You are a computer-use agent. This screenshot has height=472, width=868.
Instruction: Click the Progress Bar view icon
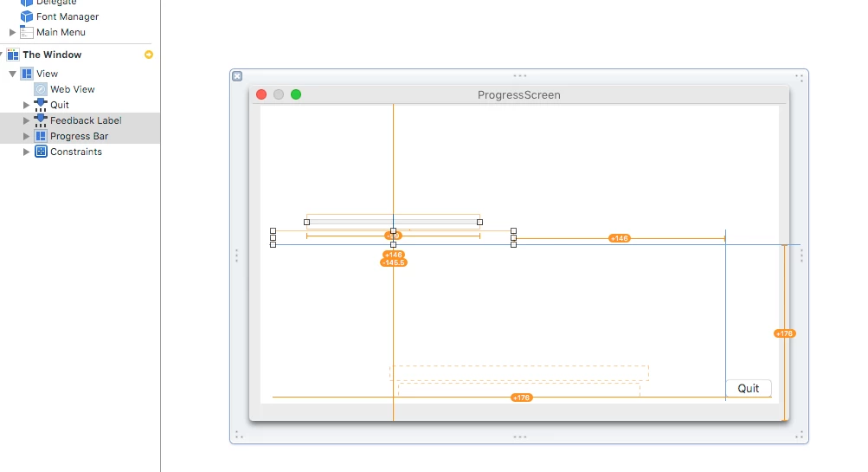41,136
